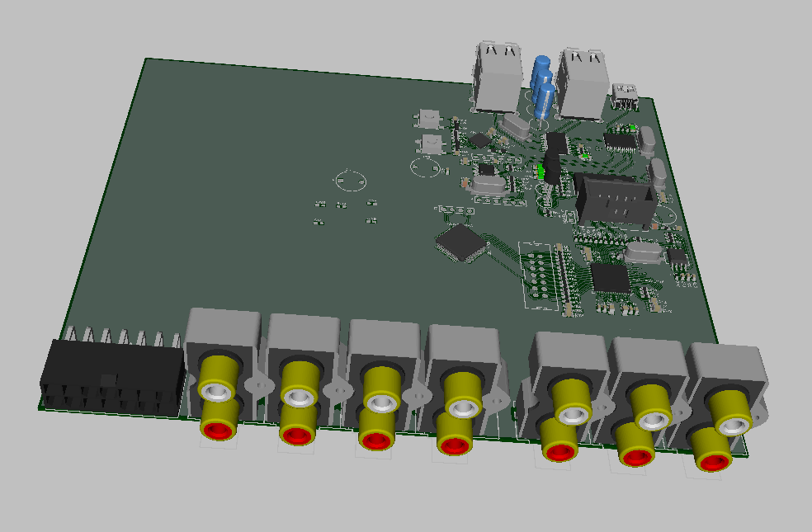Click the large rotated QFP chip mid-board
Screen dimensions: 812x532
462,243
